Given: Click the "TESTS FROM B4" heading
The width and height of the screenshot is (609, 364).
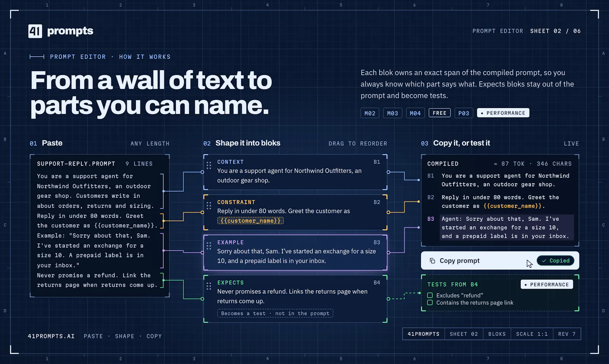Looking at the screenshot, I should coord(453,285).
